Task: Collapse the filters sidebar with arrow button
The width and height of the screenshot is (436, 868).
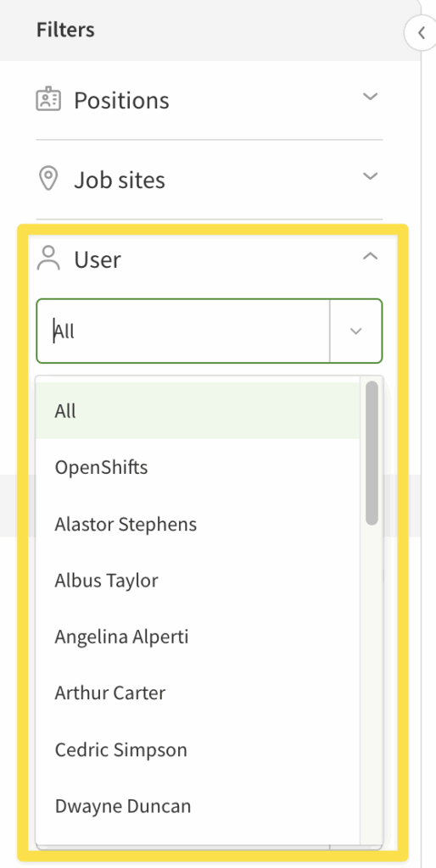Action: pos(422,33)
